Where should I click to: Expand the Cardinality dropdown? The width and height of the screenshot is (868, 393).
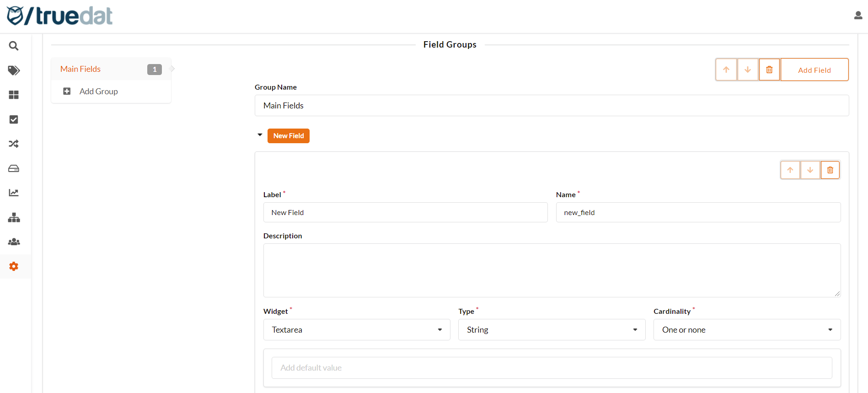(747, 330)
